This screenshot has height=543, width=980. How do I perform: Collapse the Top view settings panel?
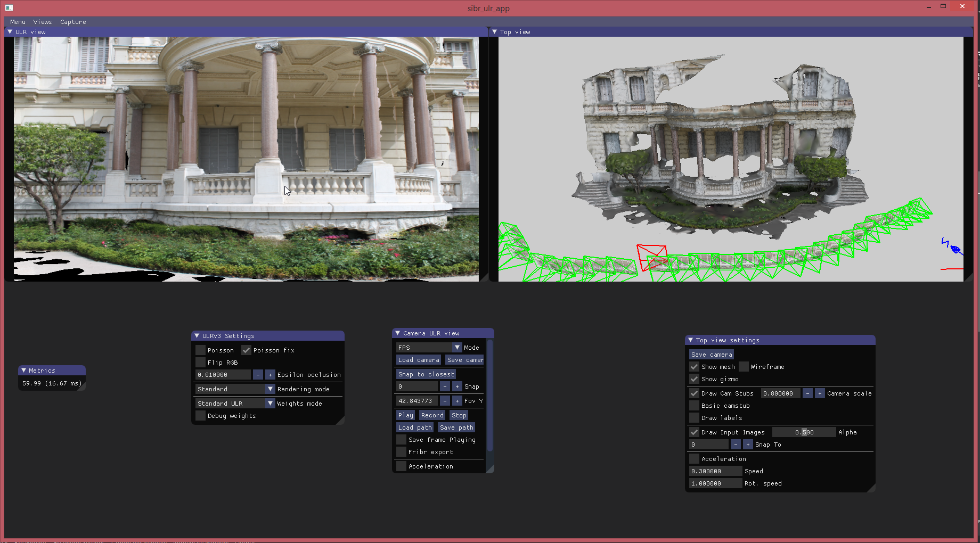pos(691,340)
